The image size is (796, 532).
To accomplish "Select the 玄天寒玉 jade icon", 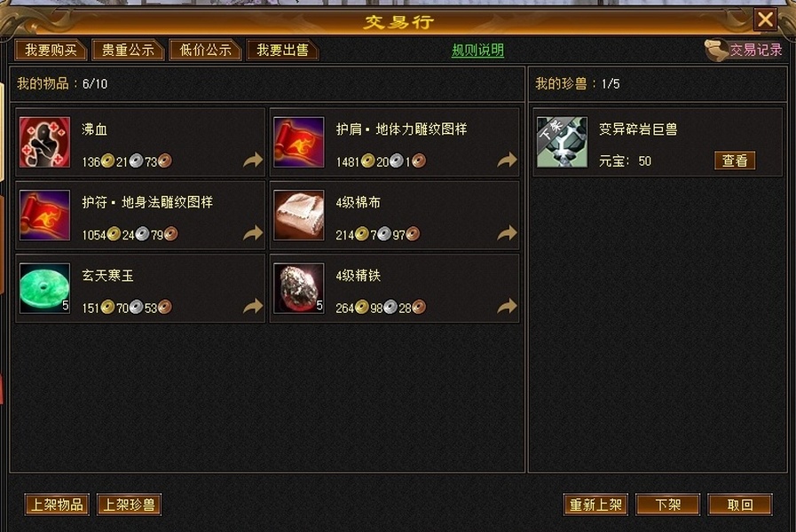I will tap(44, 288).
